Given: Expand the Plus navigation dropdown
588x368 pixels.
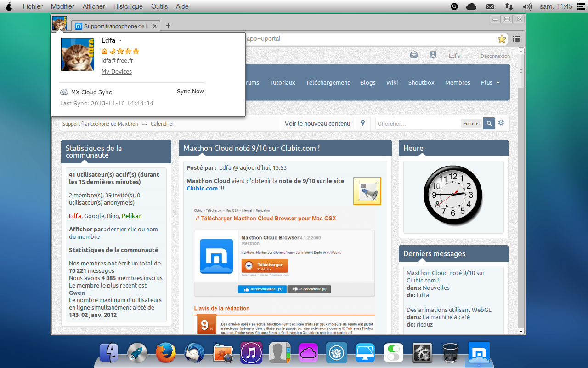Looking at the screenshot, I should click(490, 83).
